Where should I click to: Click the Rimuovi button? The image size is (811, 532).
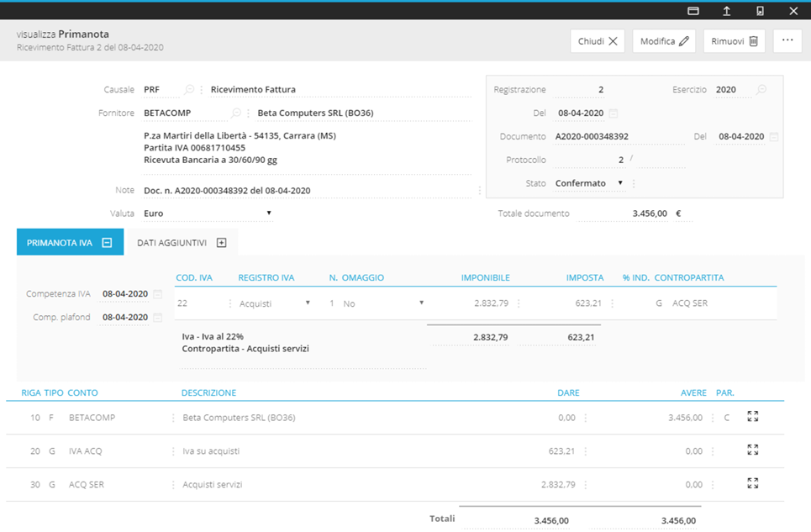point(735,41)
